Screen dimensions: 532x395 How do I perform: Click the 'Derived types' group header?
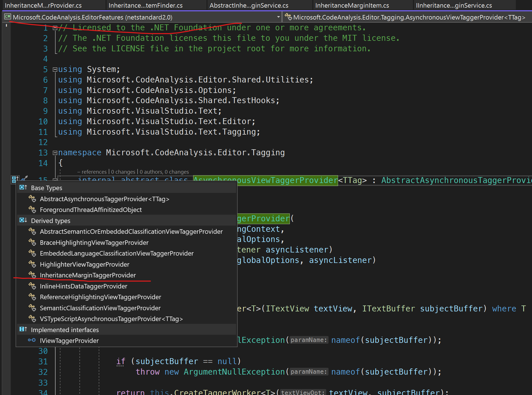tap(126, 221)
